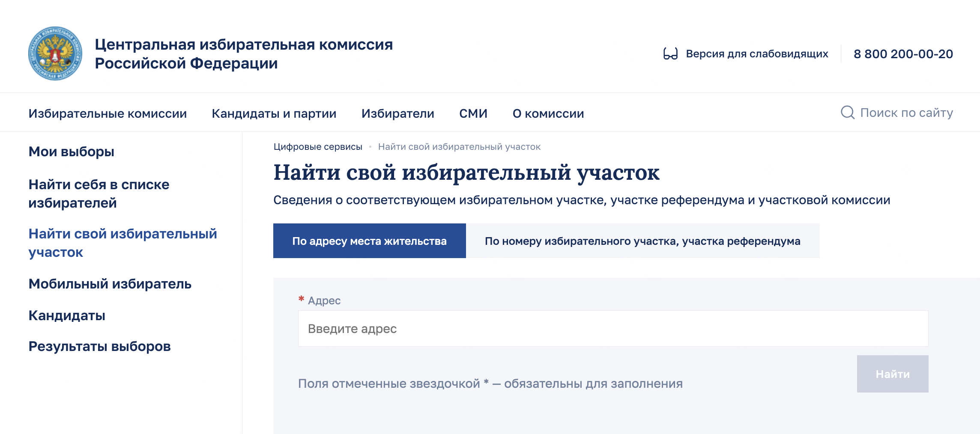Click the Найти свой избирательный участок heading

point(466,172)
